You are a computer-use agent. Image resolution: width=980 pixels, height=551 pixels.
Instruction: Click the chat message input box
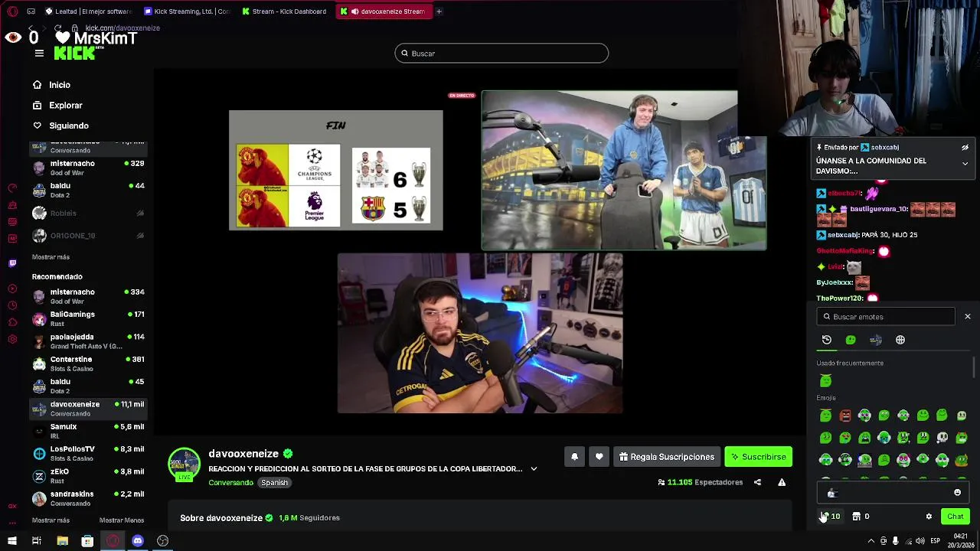(893, 493)
